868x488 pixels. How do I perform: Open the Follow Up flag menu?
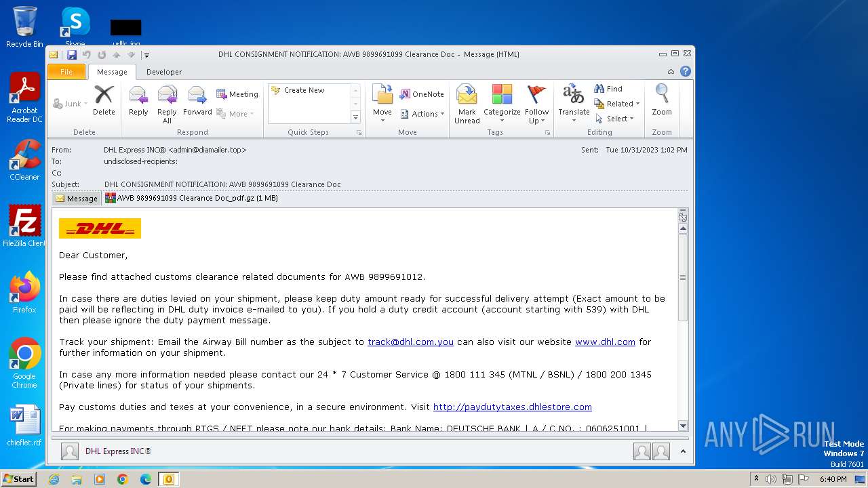tap(536, 104)
